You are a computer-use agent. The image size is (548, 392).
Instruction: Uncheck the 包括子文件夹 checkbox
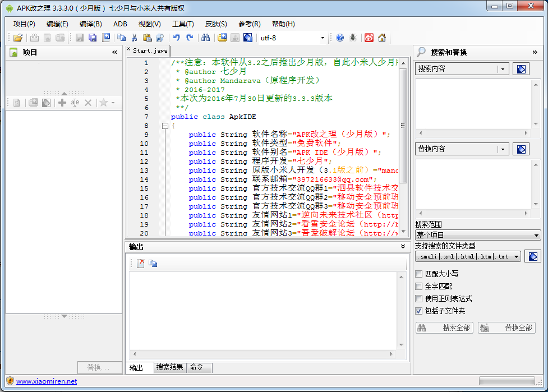pos(418,311)
